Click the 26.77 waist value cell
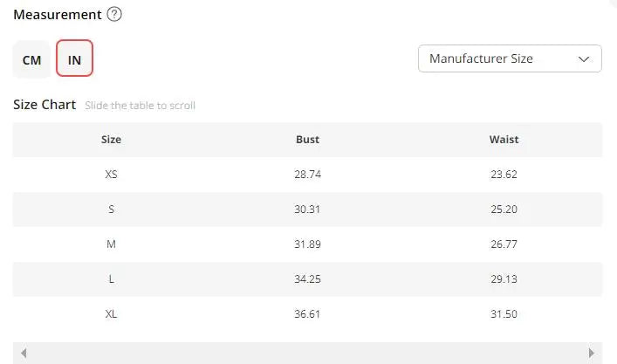The image size is (617, 364). point(504,244)
